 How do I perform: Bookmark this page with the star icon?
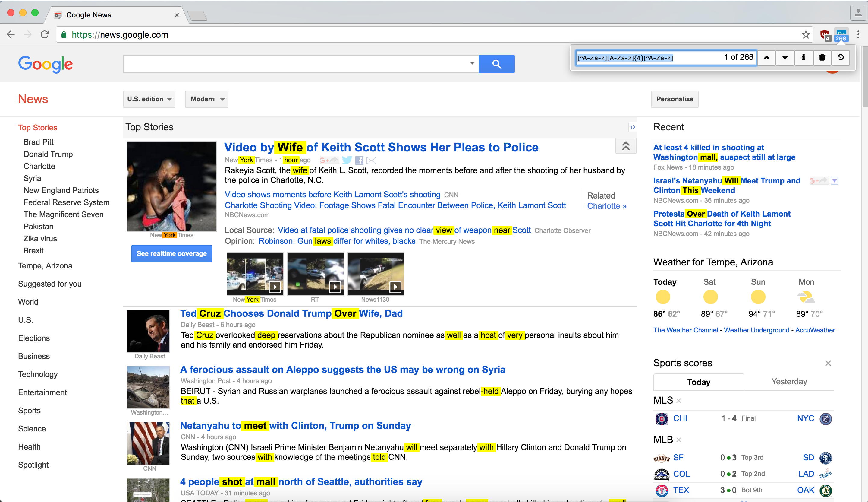pyautogui.click(x=806, y=34)
